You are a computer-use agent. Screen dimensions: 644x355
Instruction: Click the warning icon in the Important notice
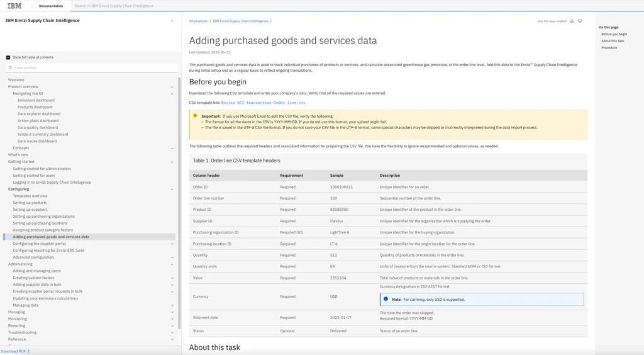point(195,116)
